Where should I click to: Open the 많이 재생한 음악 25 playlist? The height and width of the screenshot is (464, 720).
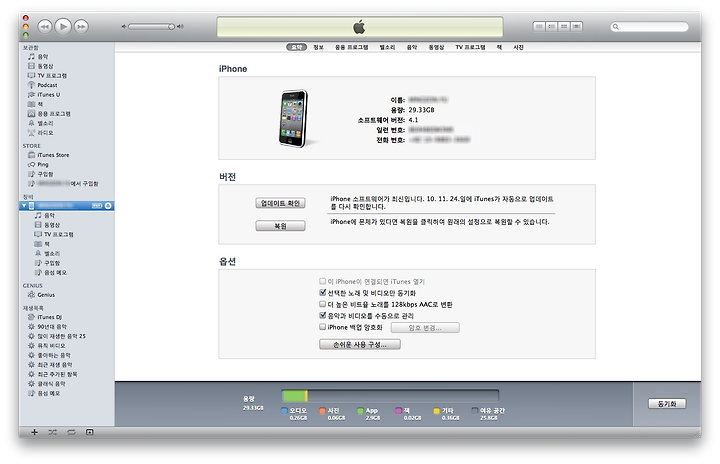click(56, 336)
